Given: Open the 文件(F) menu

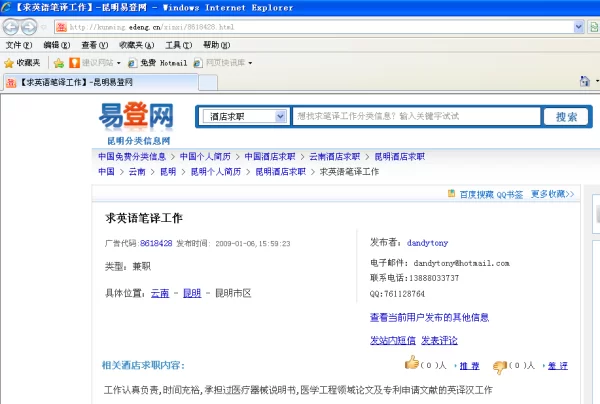Looking at the screenshot, I should 18,45.
